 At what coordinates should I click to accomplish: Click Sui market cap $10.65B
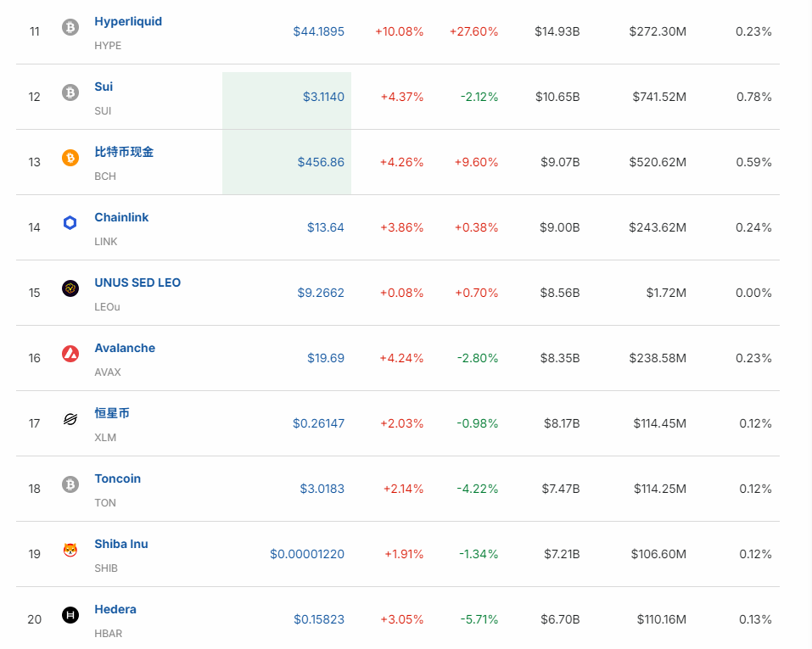click(557, 97)
